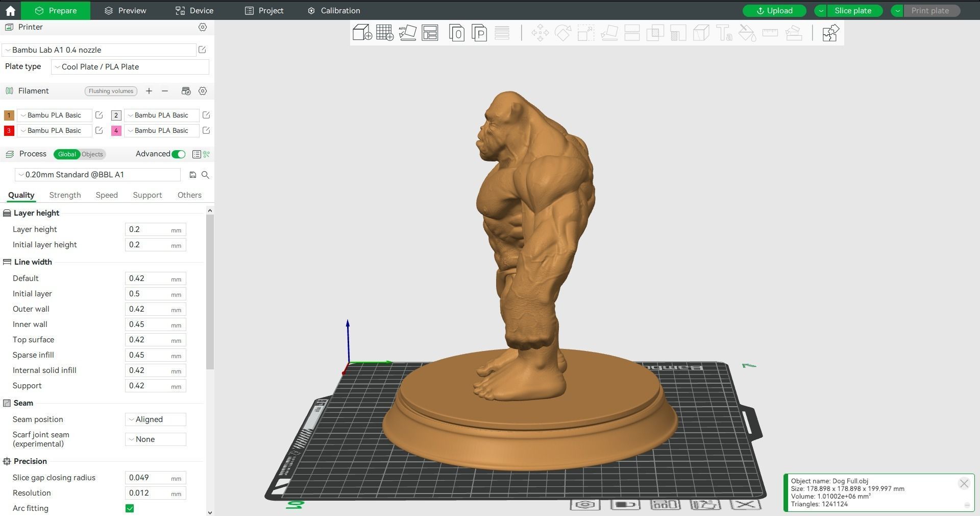Open filament 4 Bambu PLA Basic dropdown
Screen dimensions: 980x516
tap(162, 131)
